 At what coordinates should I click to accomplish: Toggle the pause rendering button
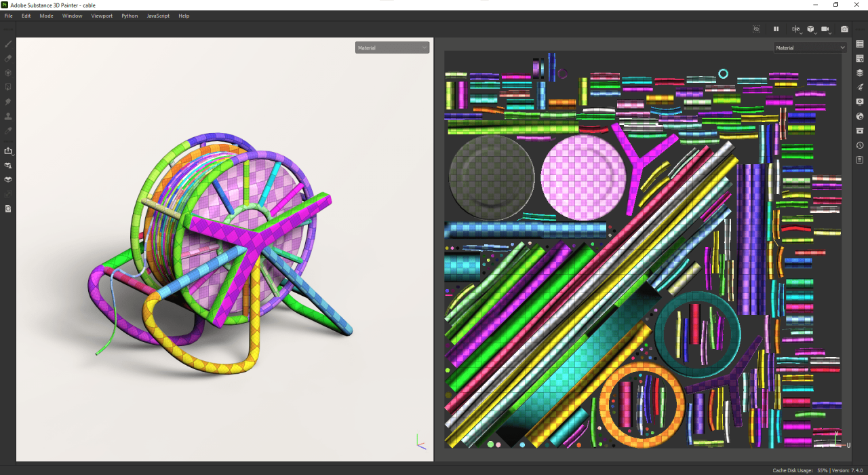pyautogui.click(x=776, y=29)
